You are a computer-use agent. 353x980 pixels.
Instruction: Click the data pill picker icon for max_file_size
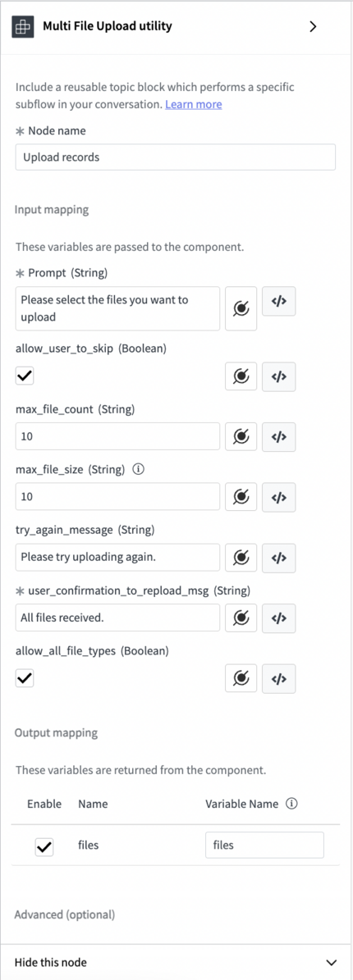click(x=241, y=497)
